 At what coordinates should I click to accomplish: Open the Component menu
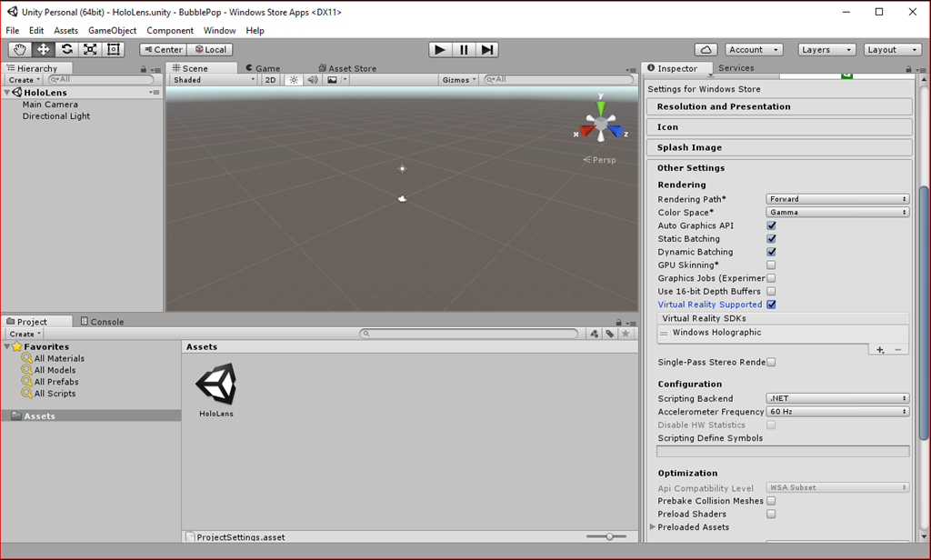170,30
